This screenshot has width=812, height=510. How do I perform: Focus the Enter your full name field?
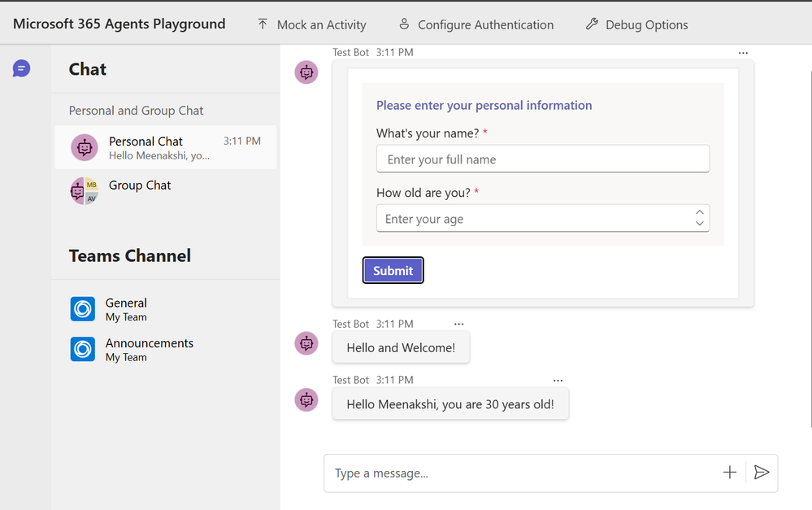tap(542, 159)
